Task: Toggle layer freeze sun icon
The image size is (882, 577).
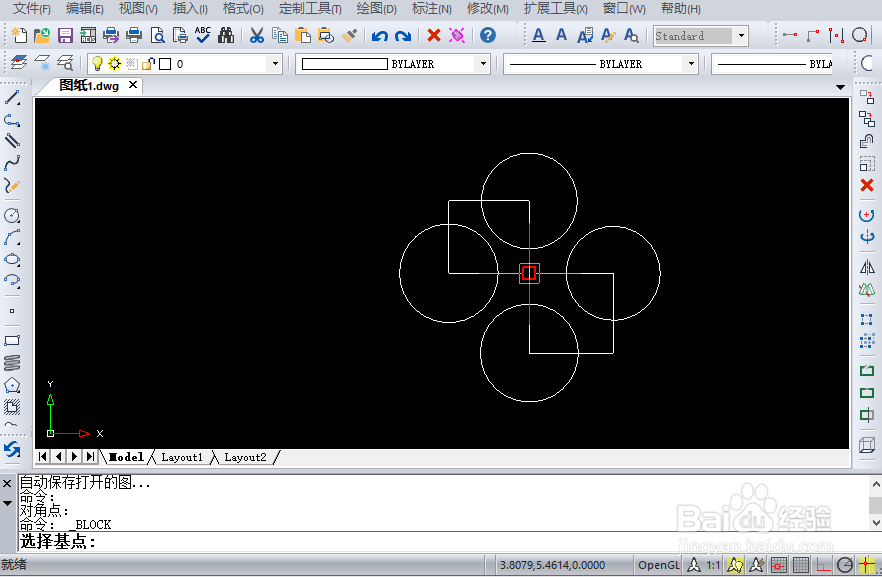Action: (114, 64)
